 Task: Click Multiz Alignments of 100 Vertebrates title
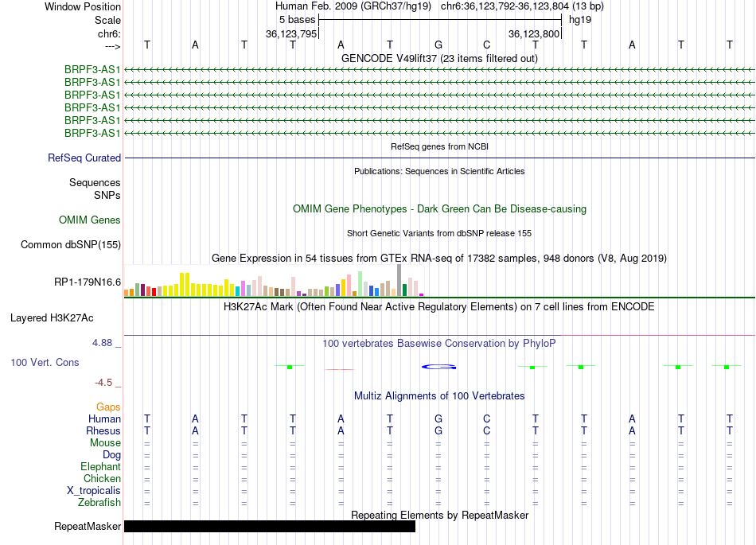tap(439, 395)
